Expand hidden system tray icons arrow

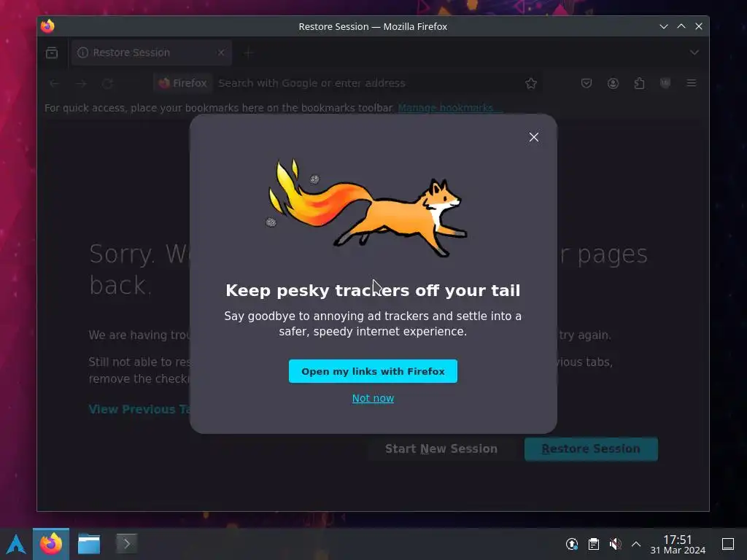click(636, 544)
